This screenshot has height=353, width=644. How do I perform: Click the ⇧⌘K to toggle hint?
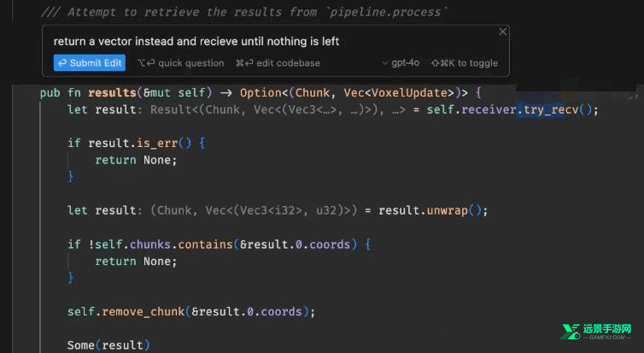tap(465, 62)
